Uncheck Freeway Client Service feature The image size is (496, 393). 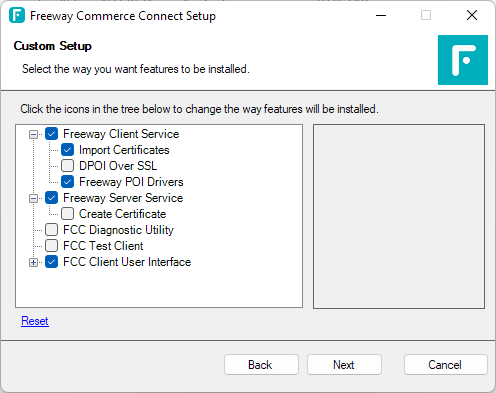[52, 134]
